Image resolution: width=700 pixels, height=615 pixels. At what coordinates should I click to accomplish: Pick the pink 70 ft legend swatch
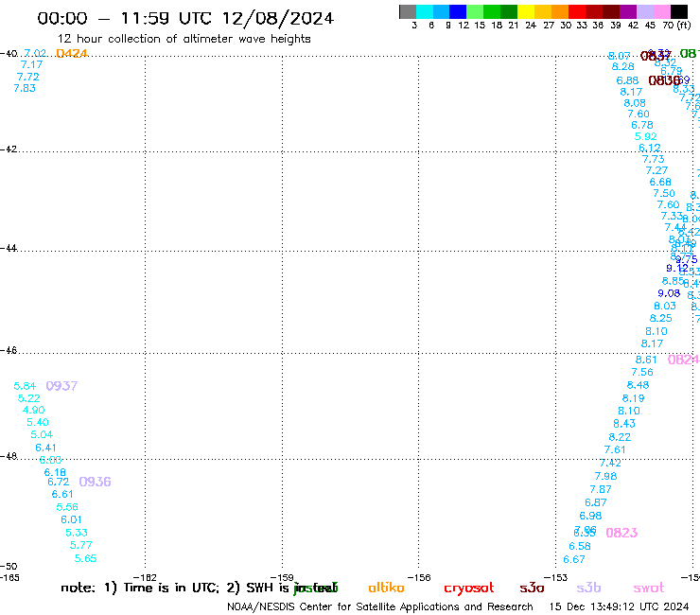[661, 11]
